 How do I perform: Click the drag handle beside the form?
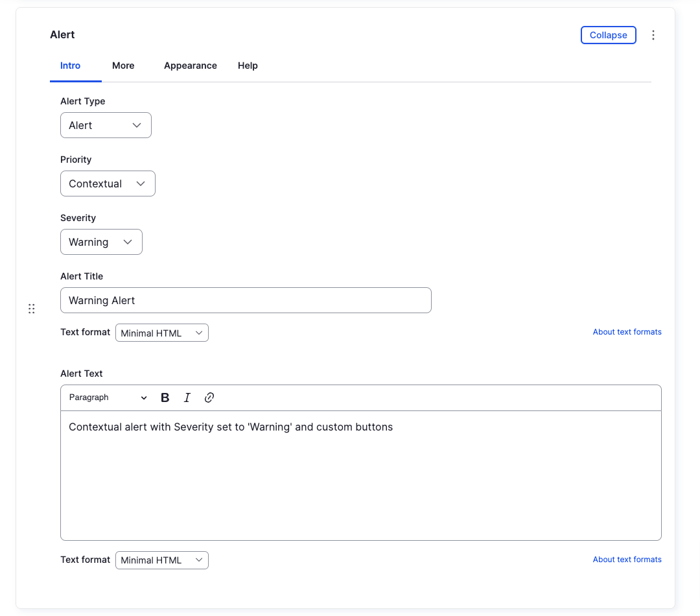pyautogui.click(x=31, y=309)
